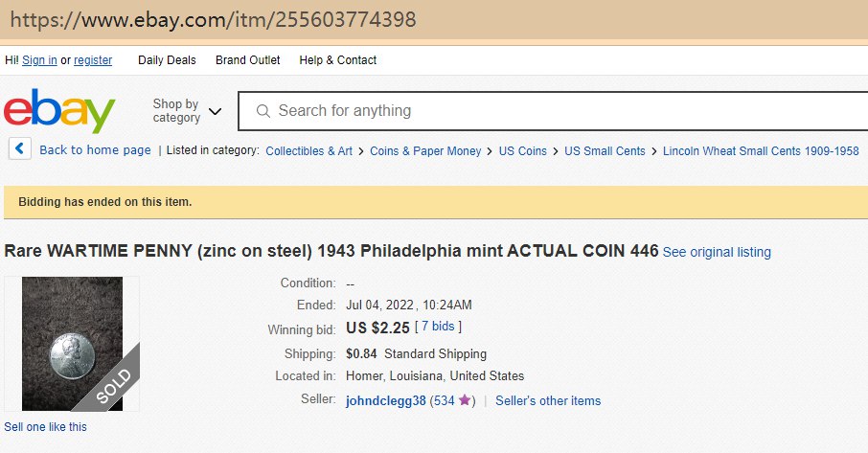Screen dimensions: 868x453
Task: Open the sold penny thumbnail image
Action: pos(72,344)
